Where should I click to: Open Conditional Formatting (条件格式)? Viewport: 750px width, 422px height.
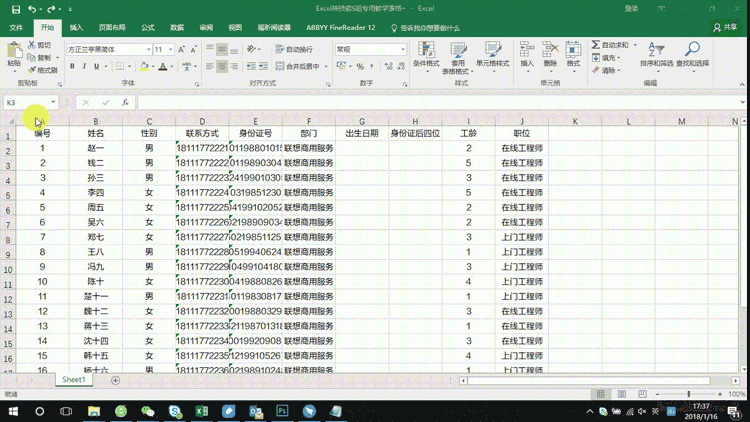[426, 55]
